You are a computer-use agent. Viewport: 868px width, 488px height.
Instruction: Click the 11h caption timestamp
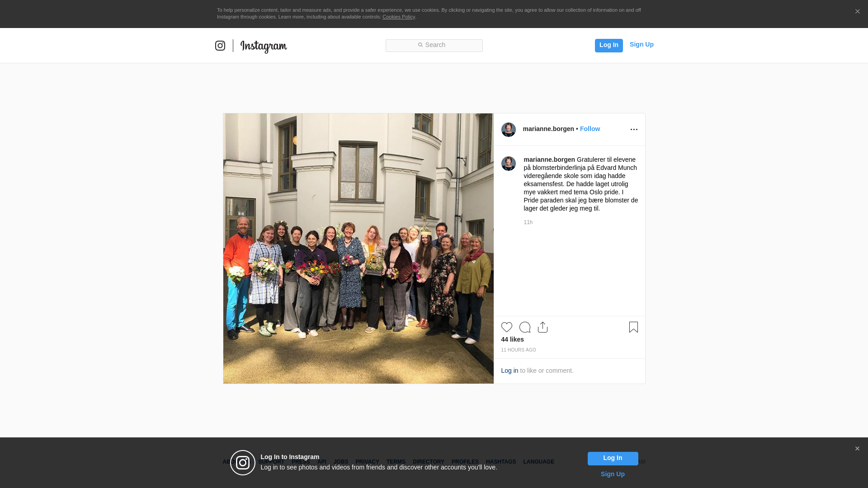tap(528, 222)
